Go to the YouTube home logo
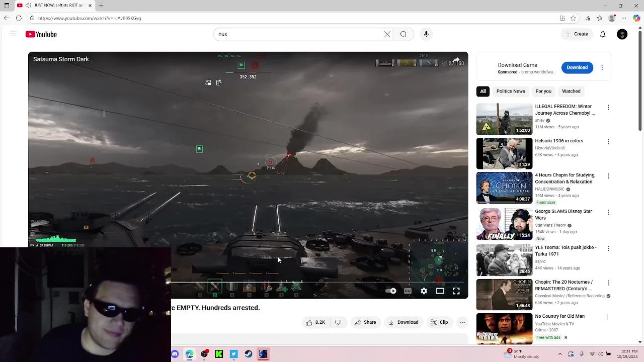644x362 pixels. click(x=41, y=34)
